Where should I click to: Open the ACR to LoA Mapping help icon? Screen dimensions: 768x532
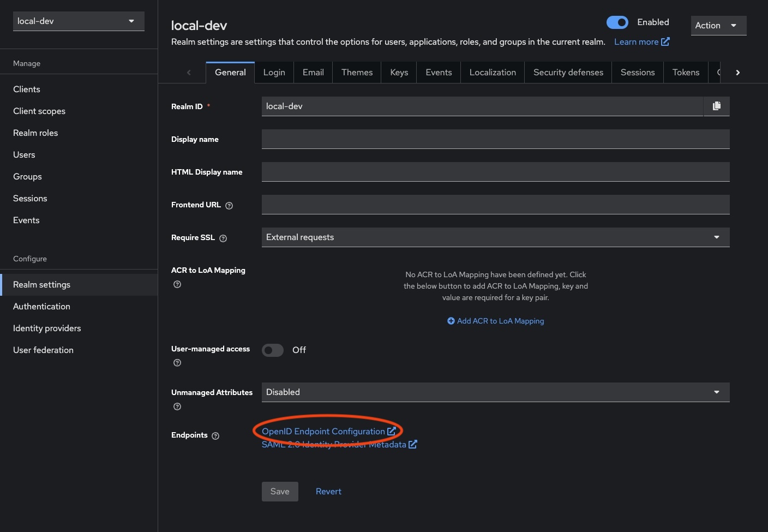coord(177,284)
